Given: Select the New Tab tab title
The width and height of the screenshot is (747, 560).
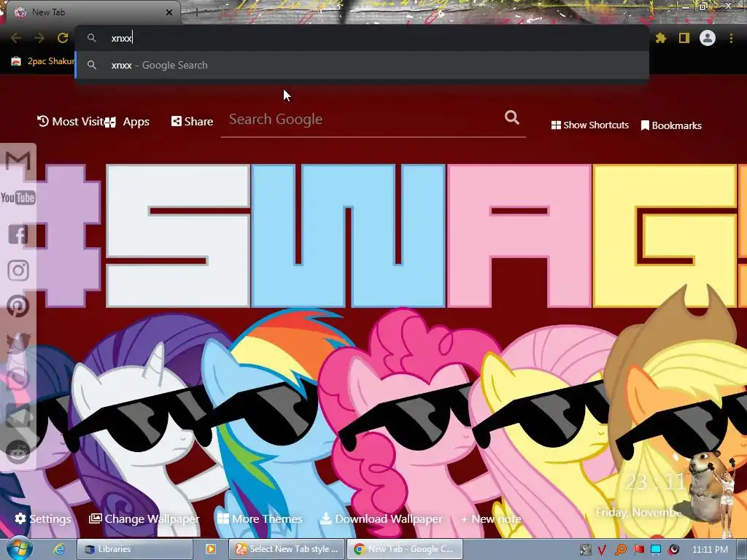Looking at the screenshot, I should click(49, 12).
